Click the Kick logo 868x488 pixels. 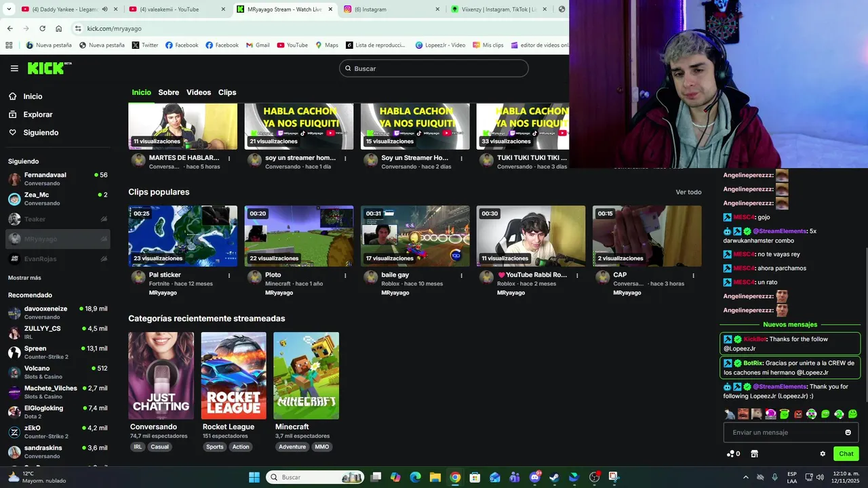click(x=49, y=68)
